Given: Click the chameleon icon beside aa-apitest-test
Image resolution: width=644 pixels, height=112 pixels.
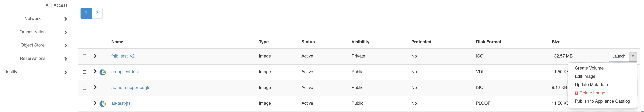Looking at the screenshot, I should tap(103, 72).
